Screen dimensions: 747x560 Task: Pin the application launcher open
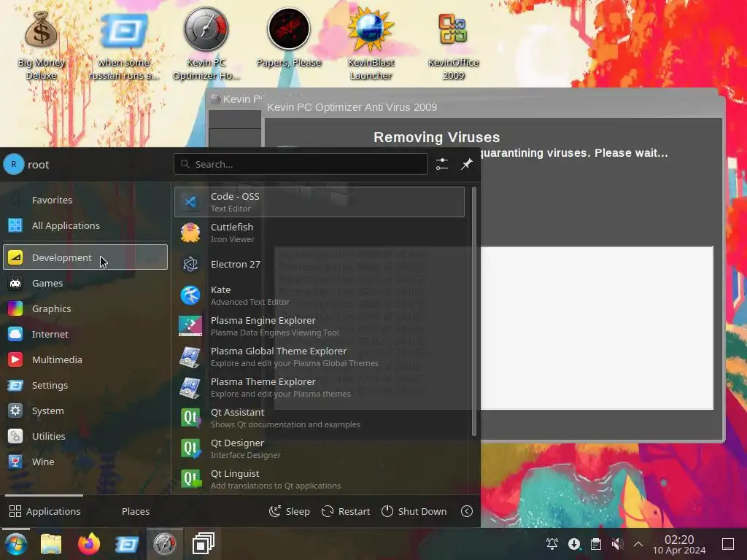[x=466, y=164]
